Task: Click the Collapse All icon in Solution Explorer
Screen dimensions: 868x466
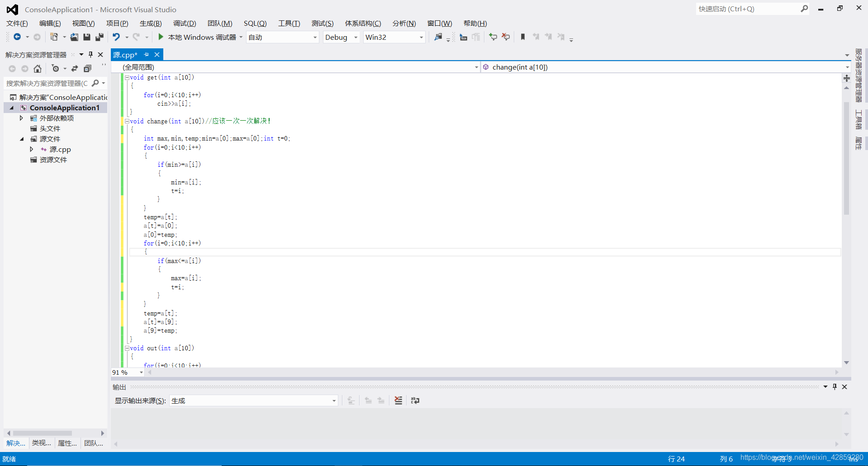Action: (x=87, y=69)
